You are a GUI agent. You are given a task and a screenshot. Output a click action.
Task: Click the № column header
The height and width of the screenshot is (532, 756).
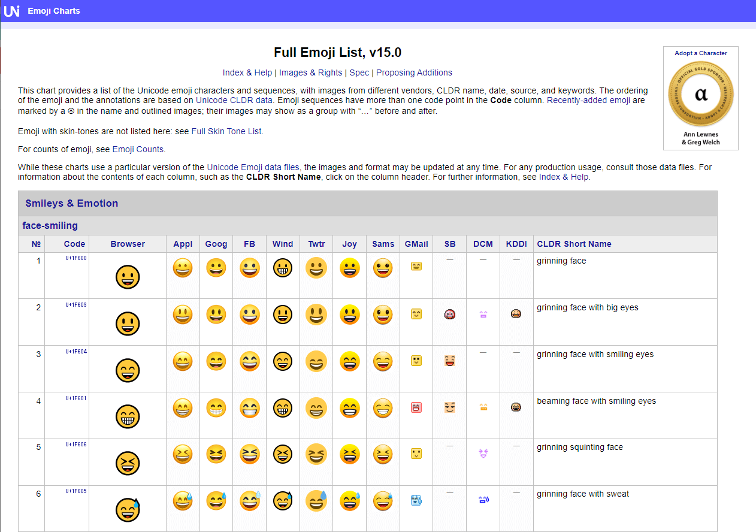(x=37, y=244)
